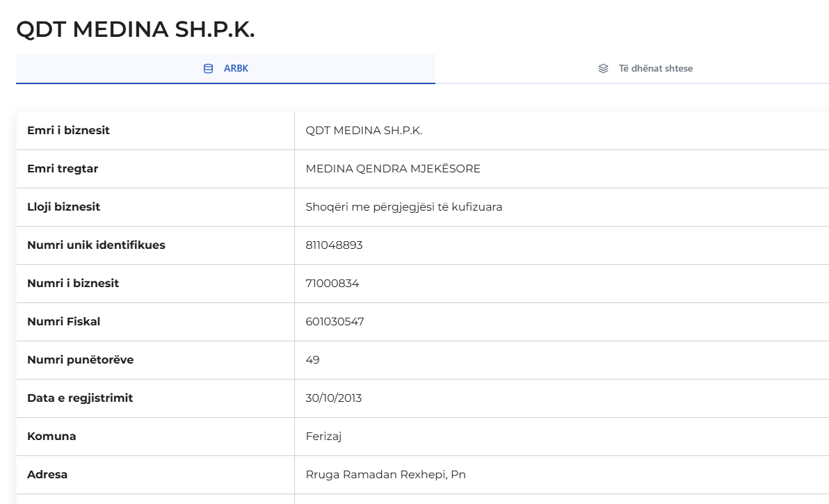
Task: Select the label Numri punëtorëve
Action: coord(81,360)
